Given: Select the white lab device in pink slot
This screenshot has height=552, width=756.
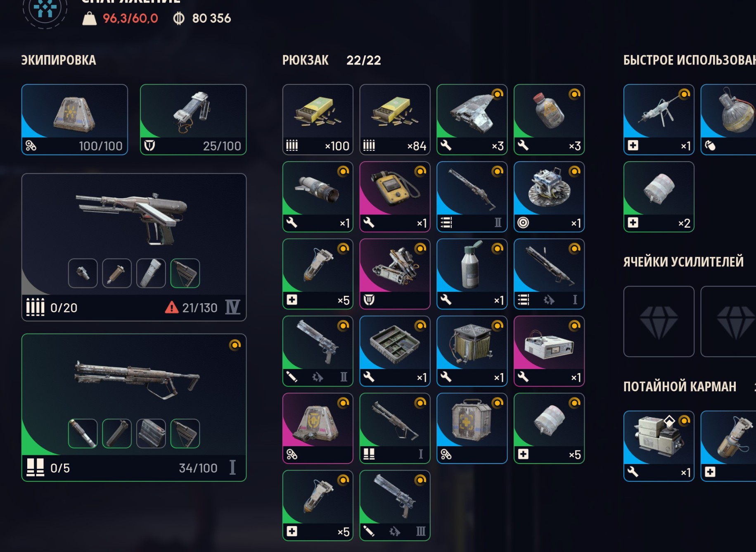Looking at the screenshot, I should pyautogui.click(x=549, y=351).
